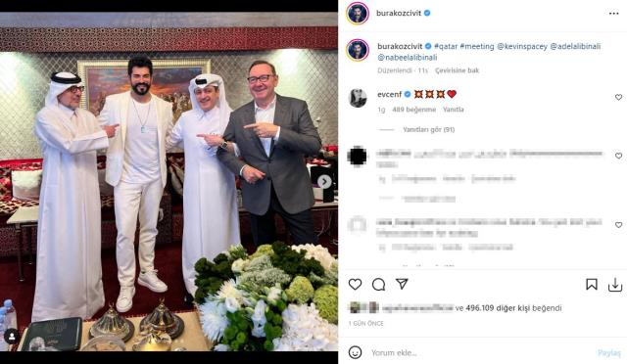627x364 pixels.
Task: Submit comment with Paylaş
Action: click(609, 353)
